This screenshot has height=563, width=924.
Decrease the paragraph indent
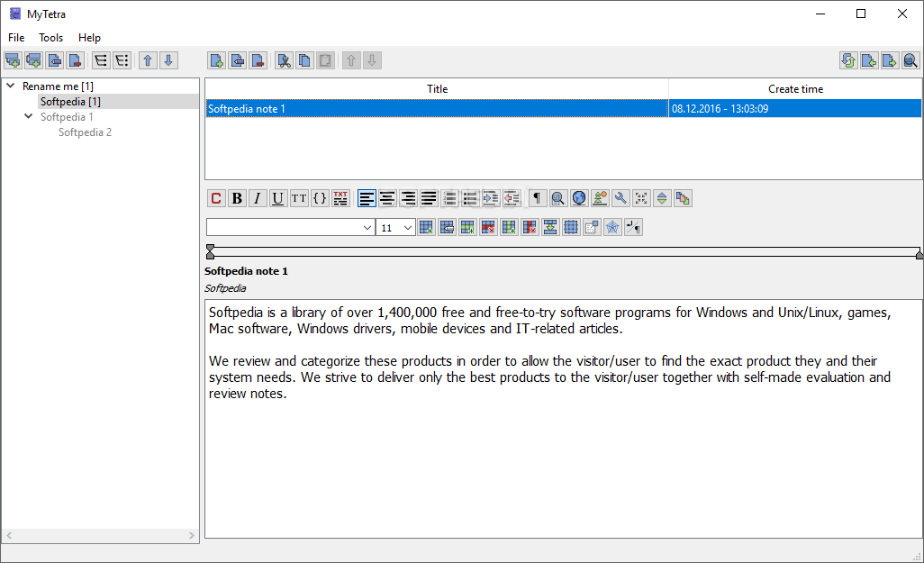coord(512,199)
